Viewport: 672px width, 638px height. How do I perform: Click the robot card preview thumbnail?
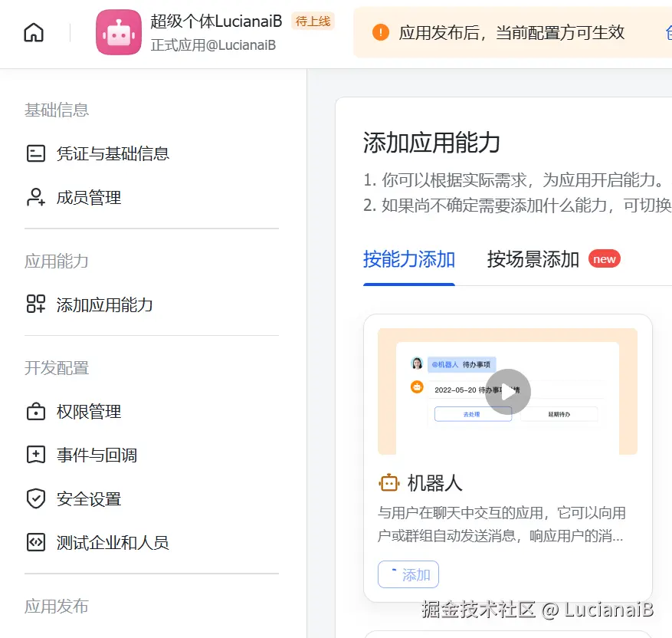pyautogui.click(x=507, y=391)
